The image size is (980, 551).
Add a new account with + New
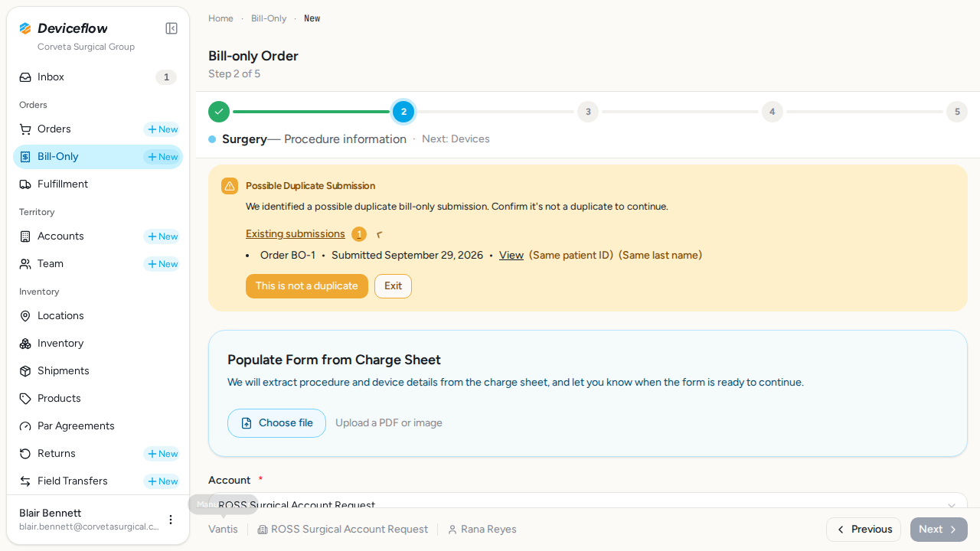[x=162, y=236]
